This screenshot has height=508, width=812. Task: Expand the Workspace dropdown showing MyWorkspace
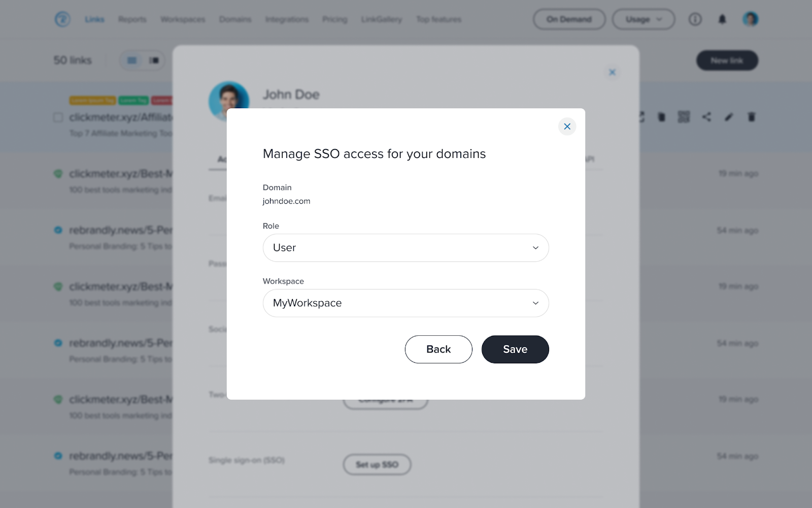point(405,303)
